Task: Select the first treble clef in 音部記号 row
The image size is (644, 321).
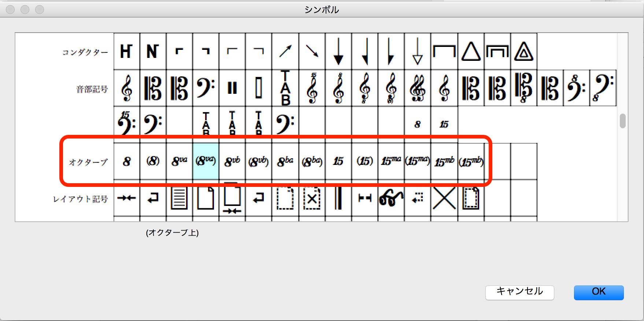Action: (126, 88)
